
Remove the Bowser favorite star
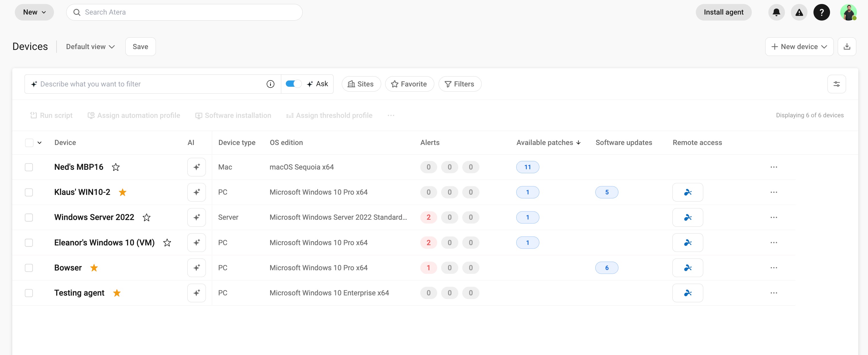94,268
